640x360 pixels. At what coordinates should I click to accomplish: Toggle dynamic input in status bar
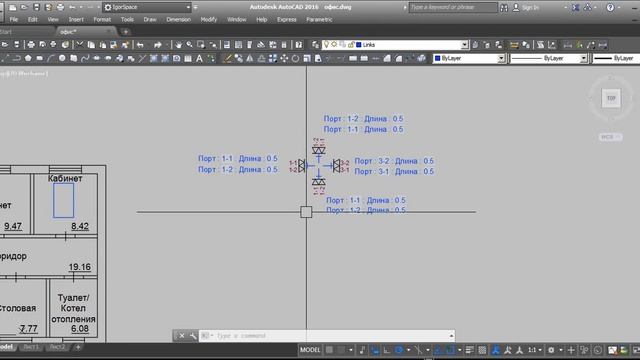(374, 350)
